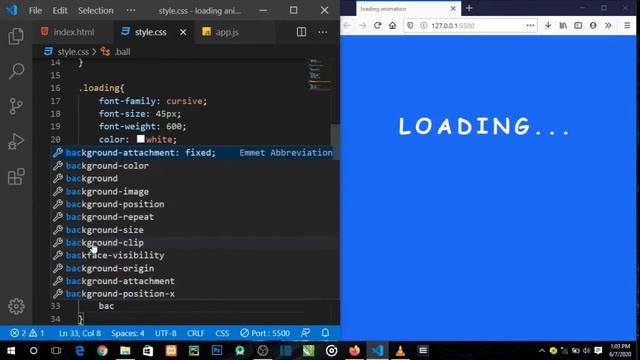Open Photoshop from the taskbar
The image size is (640, 360).
click(x=217, y=351)
